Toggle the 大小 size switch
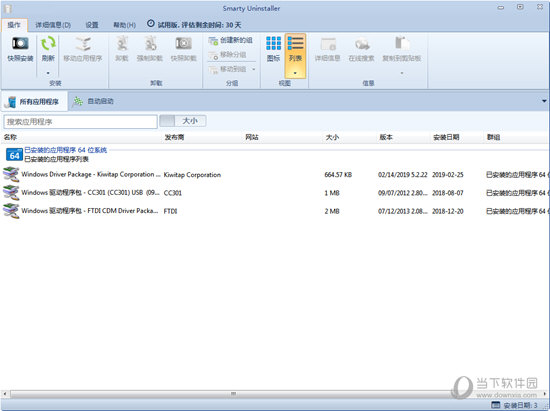550x411 pixels. point(183,121)
